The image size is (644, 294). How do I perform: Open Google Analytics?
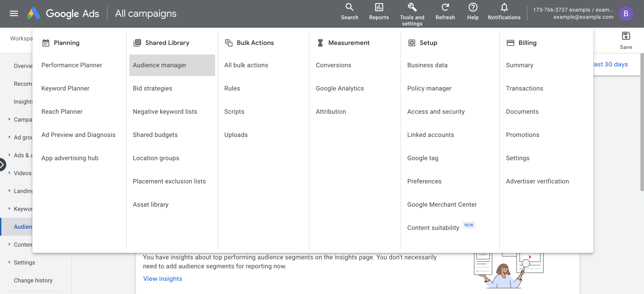pyautogui.click(x=340, y=88)
